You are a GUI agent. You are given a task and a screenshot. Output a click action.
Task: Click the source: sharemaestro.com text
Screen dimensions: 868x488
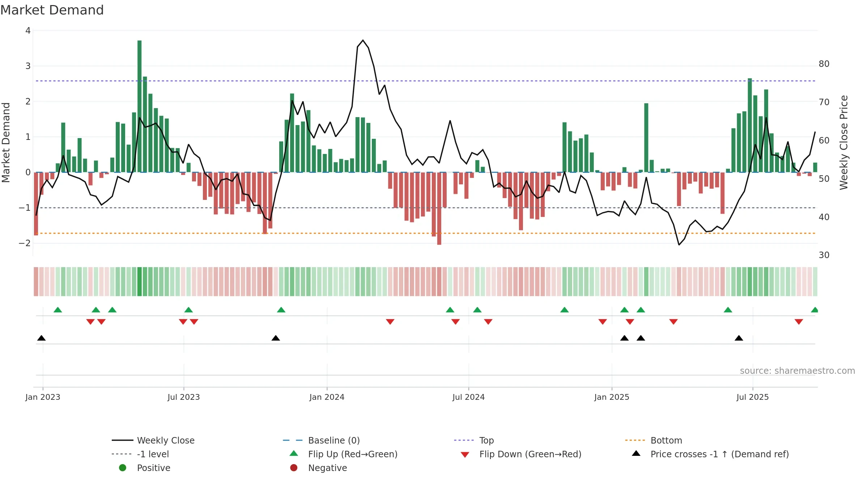(797, 371)
